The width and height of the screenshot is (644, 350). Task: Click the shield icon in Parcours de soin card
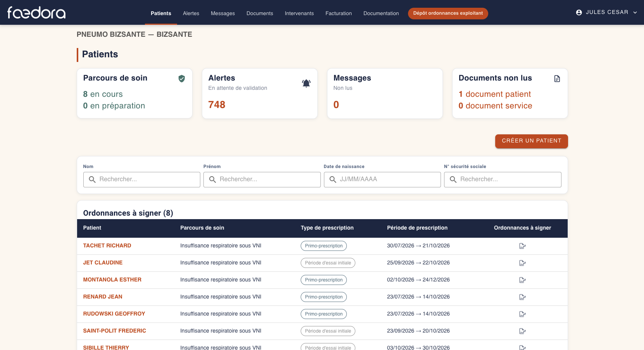click(181, 79)
